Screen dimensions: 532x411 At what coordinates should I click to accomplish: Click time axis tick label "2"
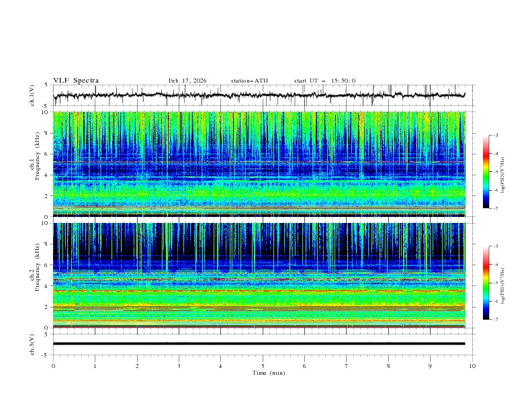point(137,366)
